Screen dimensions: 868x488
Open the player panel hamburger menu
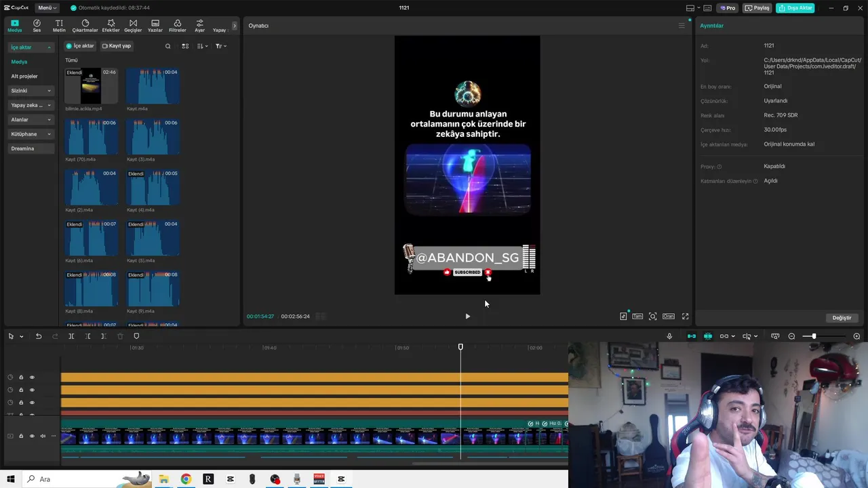[x=682, y=26]
